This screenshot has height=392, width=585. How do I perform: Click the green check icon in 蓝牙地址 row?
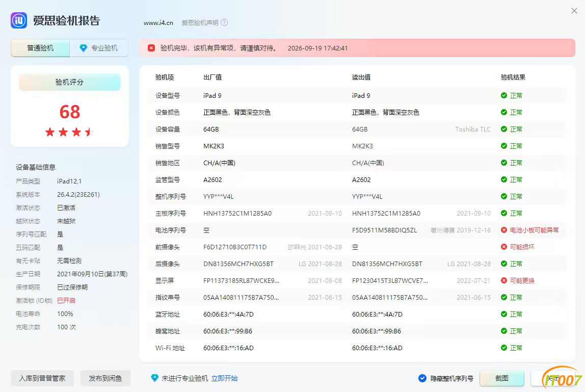503,314
